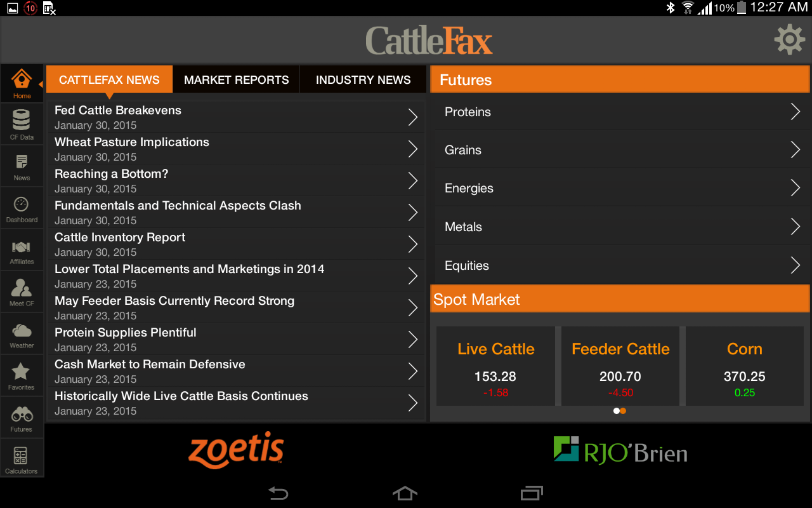
Task: Switch to the INDUSTRY NEWS tab
Action: click(x=363, y=80)
